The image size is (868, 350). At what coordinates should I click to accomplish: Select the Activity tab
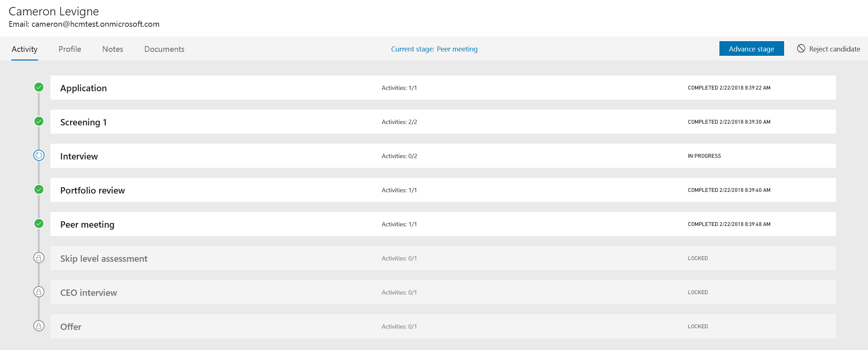tap(24, 49)
